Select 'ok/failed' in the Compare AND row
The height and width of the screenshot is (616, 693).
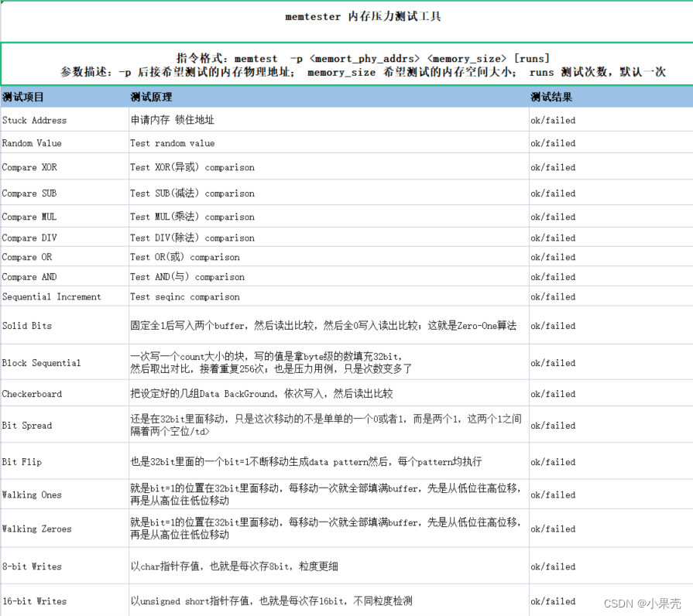553,277
